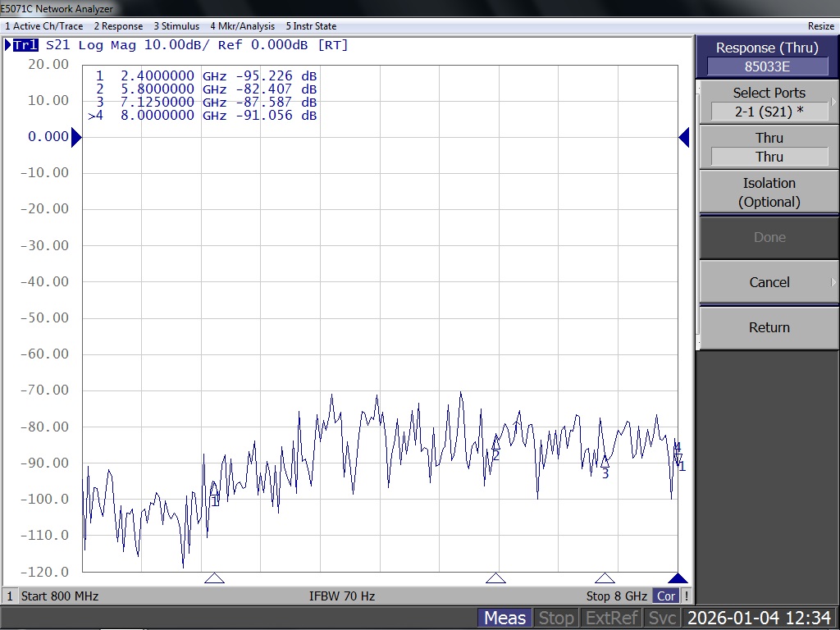Click the Meas status indicator
840x630 pixels.
pos(504,618)
